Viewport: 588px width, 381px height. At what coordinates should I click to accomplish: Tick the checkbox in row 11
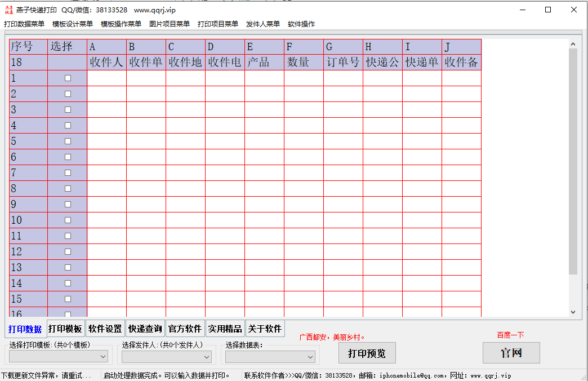tap(68, 236)
